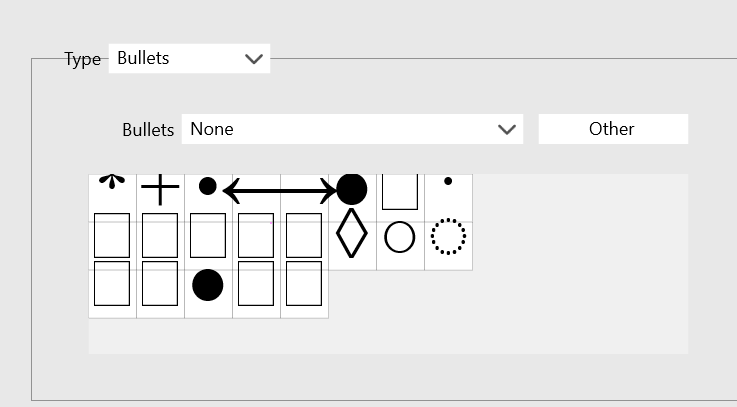Select the plus sign bullet
737x407 pixels.
(160, 188)
